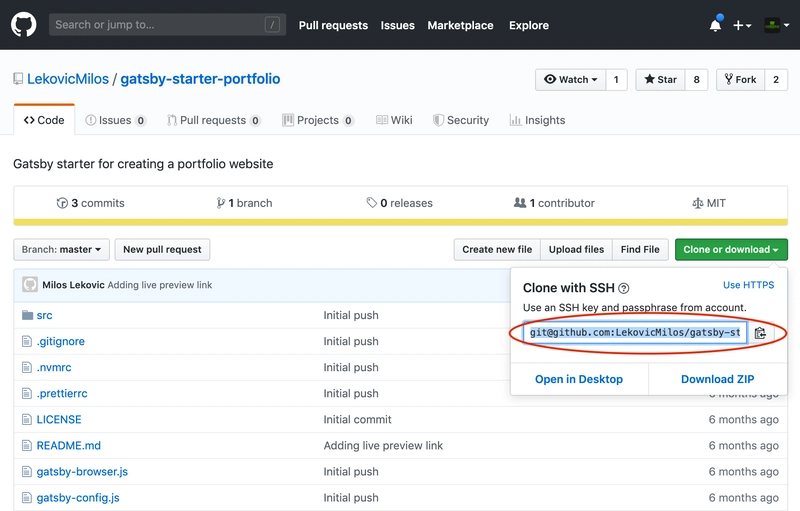View 0 releases

[399, 203]
